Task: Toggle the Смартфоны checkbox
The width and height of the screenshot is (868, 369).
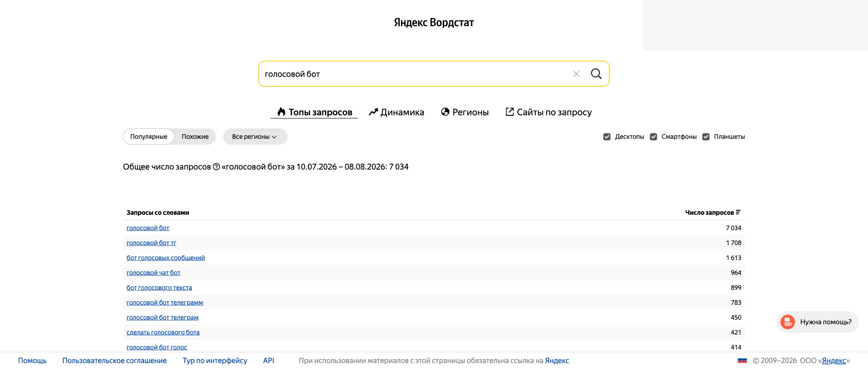Action: pos(653,137)
